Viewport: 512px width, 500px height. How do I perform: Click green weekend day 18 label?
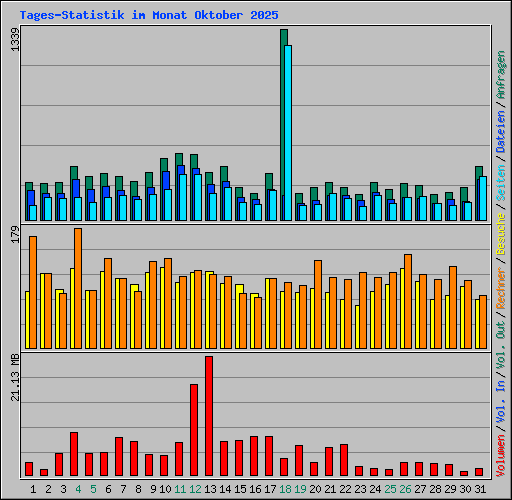(285, 489)
